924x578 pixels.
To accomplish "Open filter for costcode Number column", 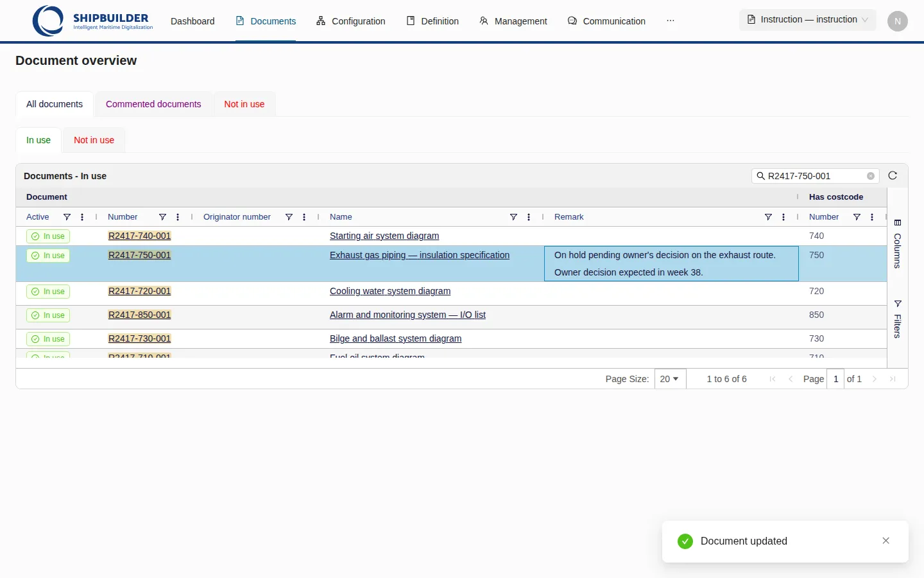I will [x=857, y=217].
